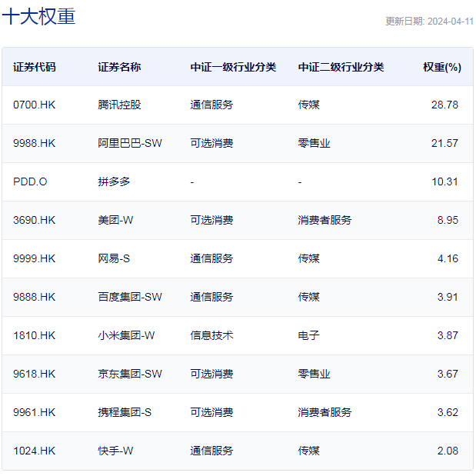476x476 pixels.
Task: Select the name 携程集团-S
Action: point(125,412)
